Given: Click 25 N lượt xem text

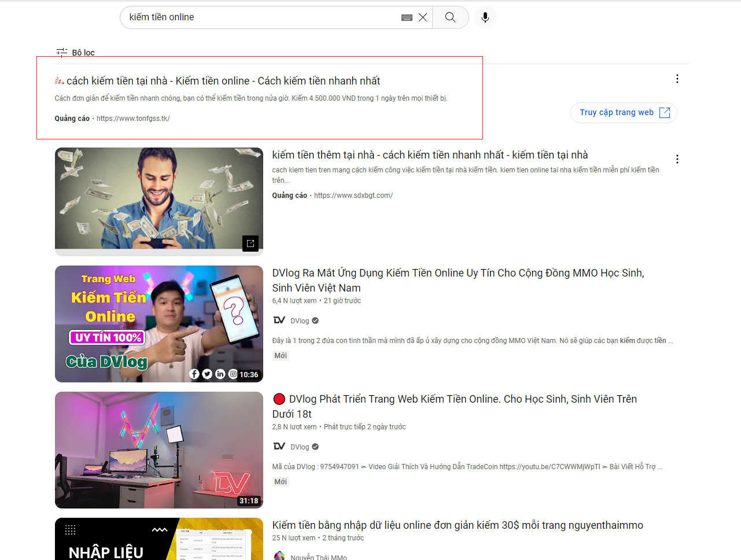Looking at the screenshot, I should point(294,538).
